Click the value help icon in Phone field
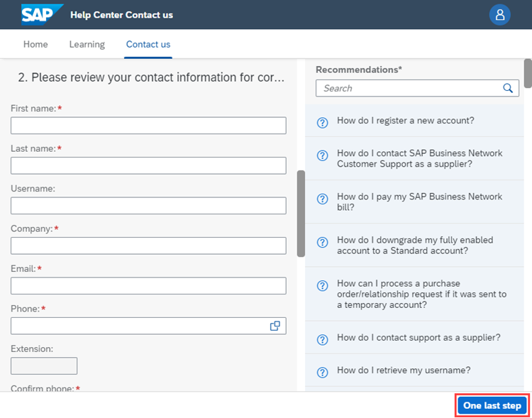 coord(275,326)
